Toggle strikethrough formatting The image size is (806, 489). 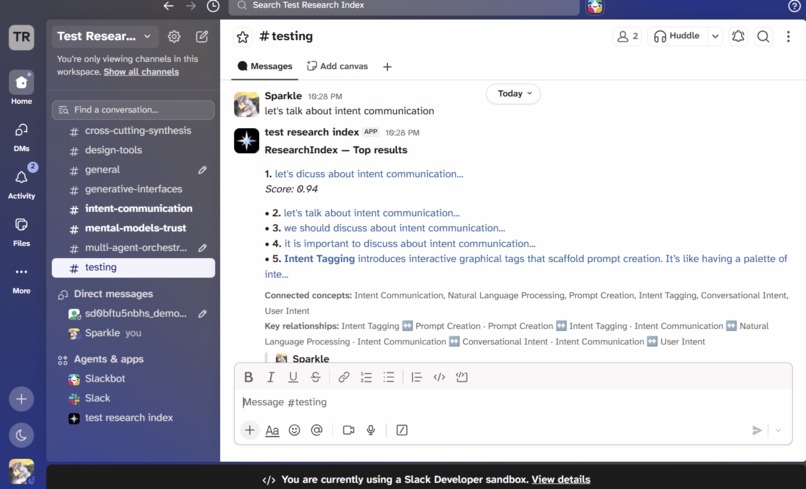click(316, 377)
